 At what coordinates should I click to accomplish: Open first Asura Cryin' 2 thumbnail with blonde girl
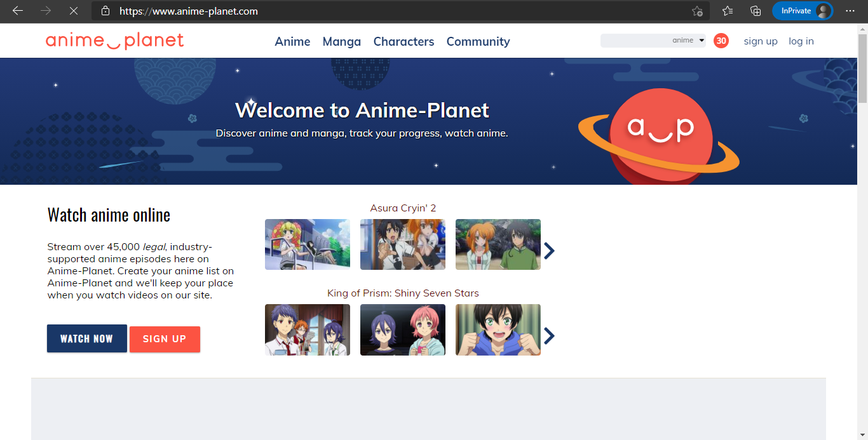pos(308,244)
